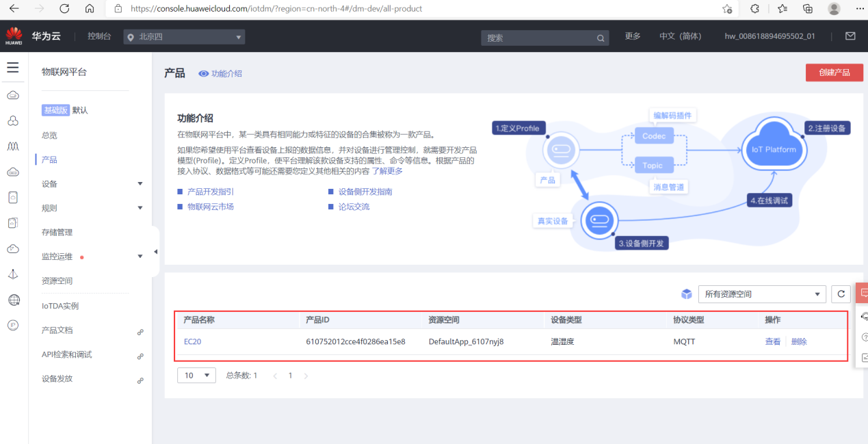This screenshot has height=444, width=868.
Task: Open the browser extensions puzzle icon
Action: pos(755,9)
